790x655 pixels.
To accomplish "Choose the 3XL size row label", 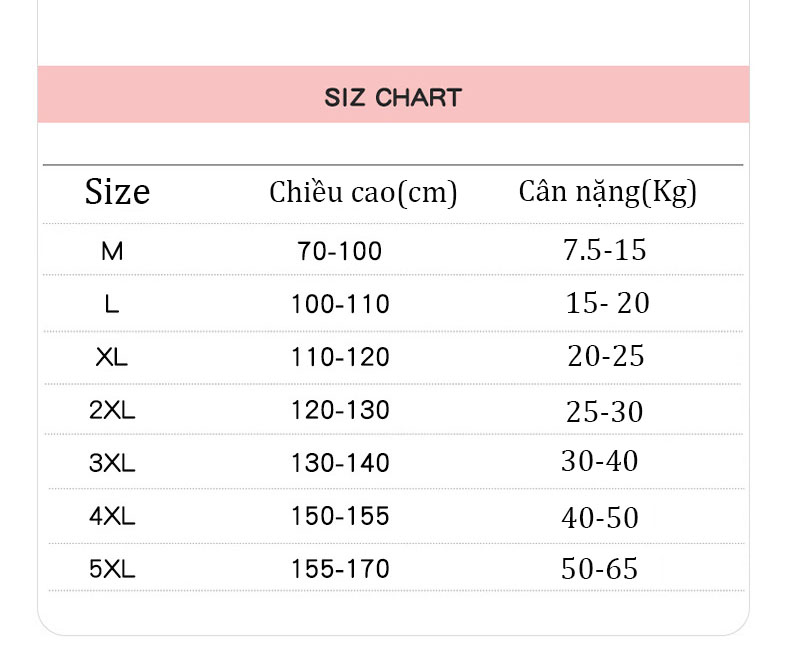I will pos(112,463).
